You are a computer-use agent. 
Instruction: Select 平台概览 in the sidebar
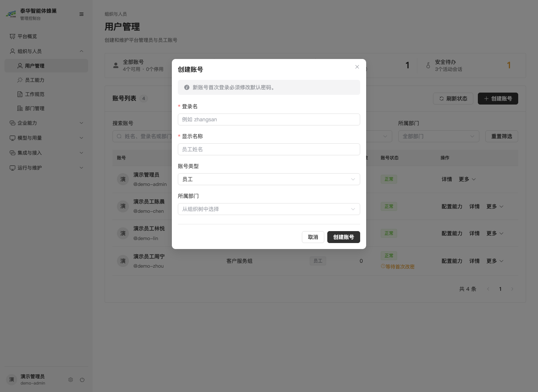46,36
